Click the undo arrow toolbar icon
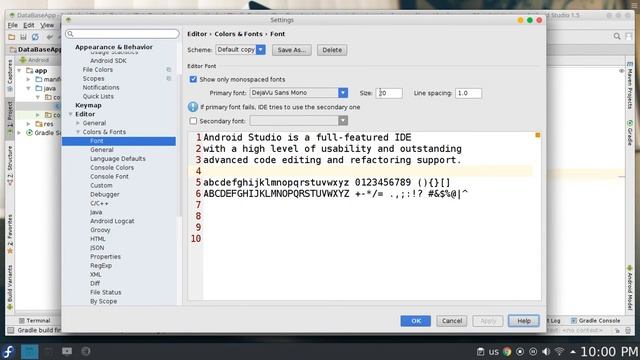This screenshot has width=640, height=360. coord(49,37)
